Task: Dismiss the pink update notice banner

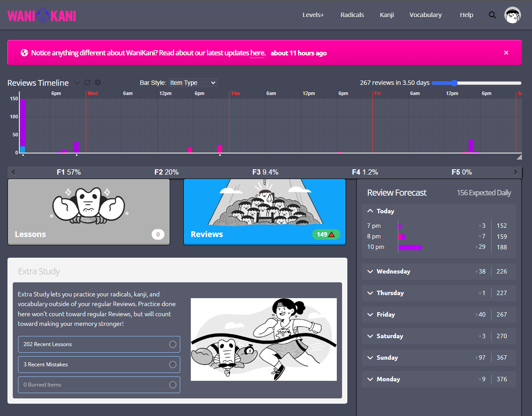Action: pos(506,53)
